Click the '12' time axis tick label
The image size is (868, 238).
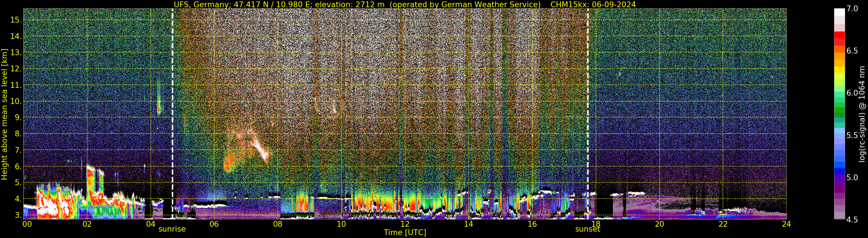(405, 224)
